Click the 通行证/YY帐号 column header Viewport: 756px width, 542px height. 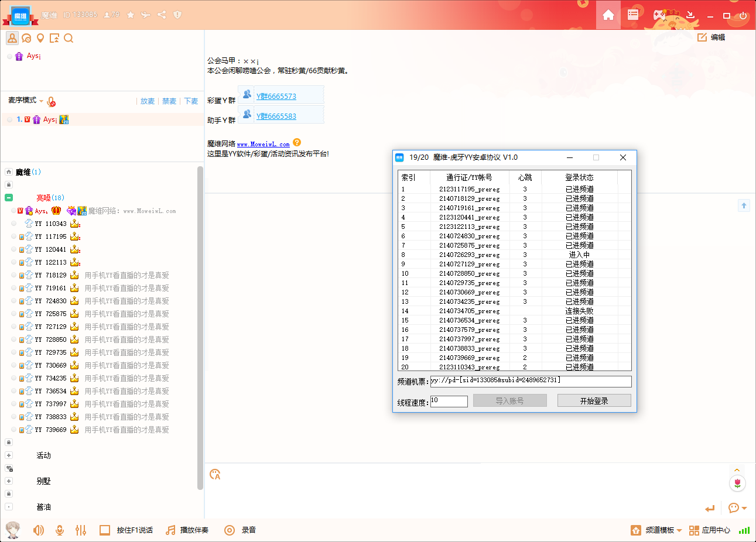pyautogui.click(x=470, y=177)
